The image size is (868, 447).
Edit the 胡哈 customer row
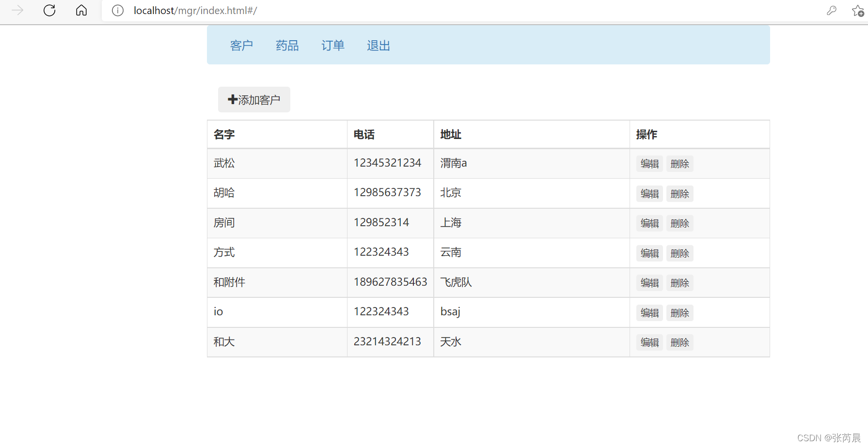coord(649,194)
